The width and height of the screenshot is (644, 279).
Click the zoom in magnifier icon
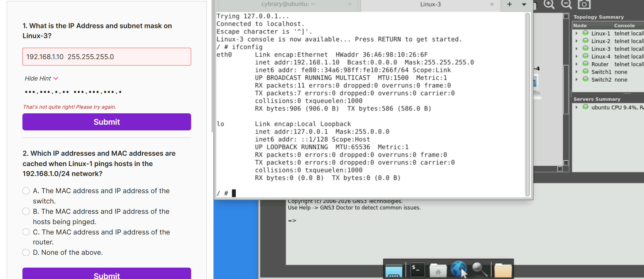(549, 4)
